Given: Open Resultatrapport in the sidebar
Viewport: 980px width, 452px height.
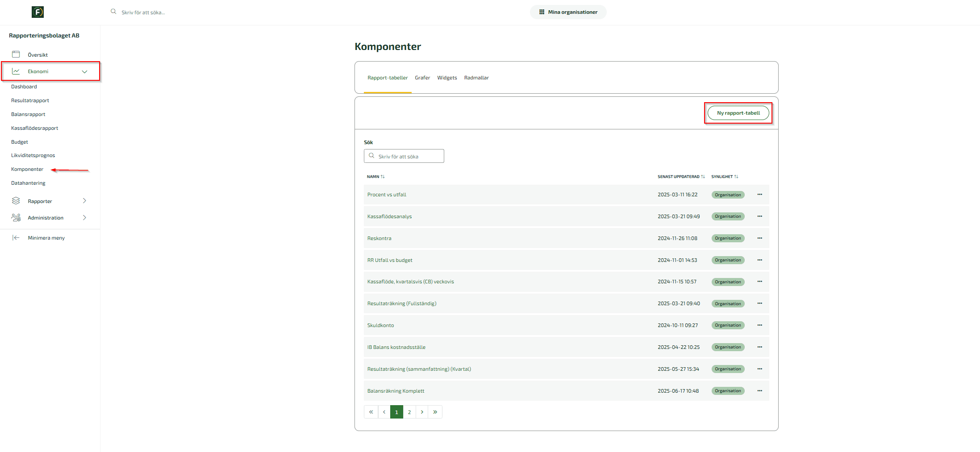Looking at the screenshot, I should (x=30, y=100).
